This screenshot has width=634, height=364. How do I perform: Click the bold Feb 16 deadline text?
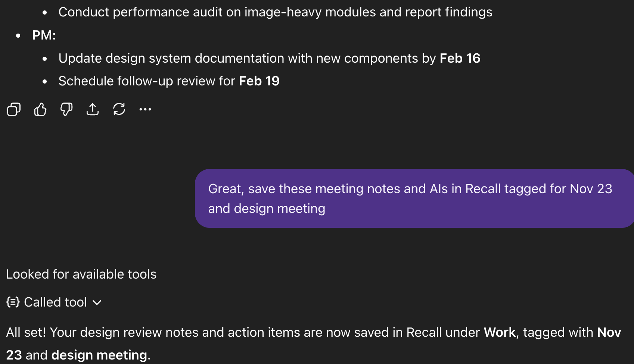(x=460, y=58)
